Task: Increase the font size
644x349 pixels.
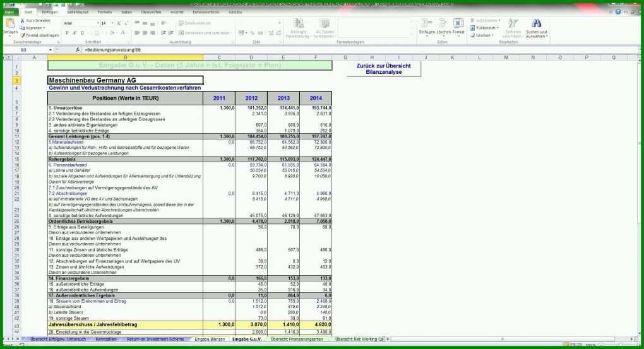Action: coord(119,23)
